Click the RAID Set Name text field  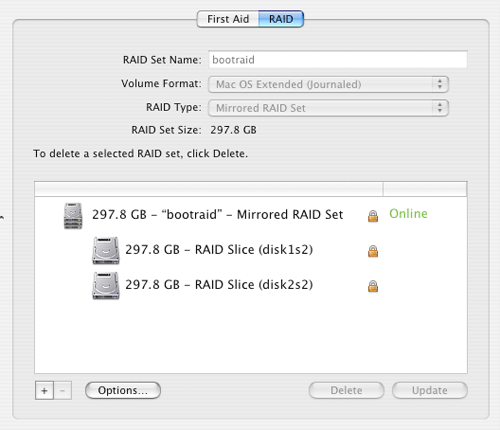[338, 60]
